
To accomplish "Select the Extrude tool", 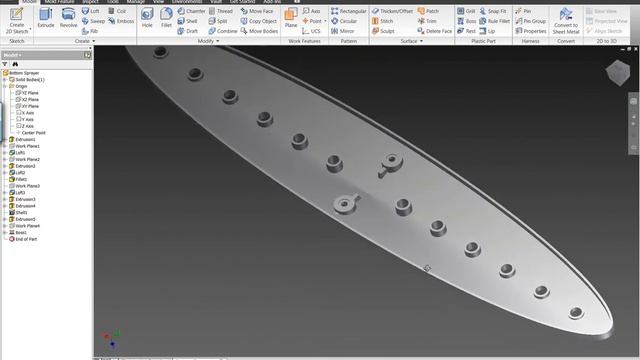I will click(46, 18).
